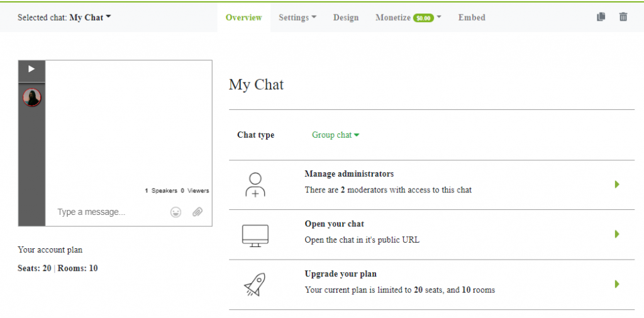This screenshot has height=318, width=644.
Task: Click Open the chat in public URL text
Action: (362, 240)
